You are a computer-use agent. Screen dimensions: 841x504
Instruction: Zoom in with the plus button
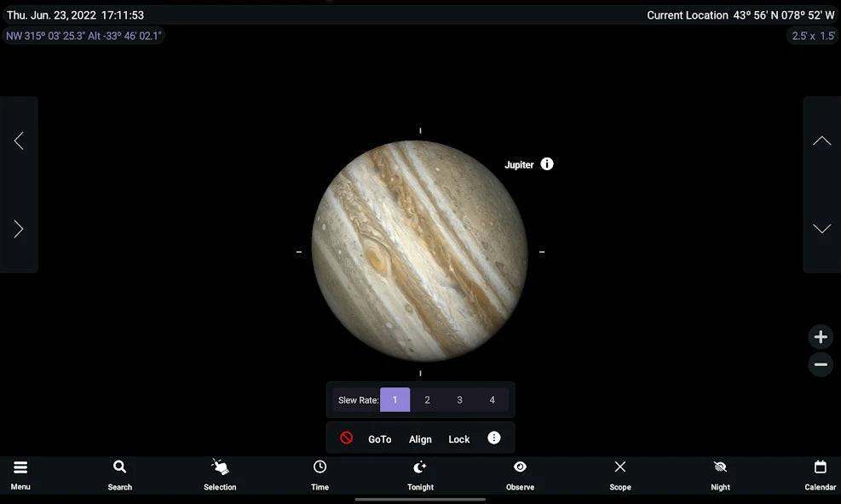pyautogui.click(x=821, y=337)
